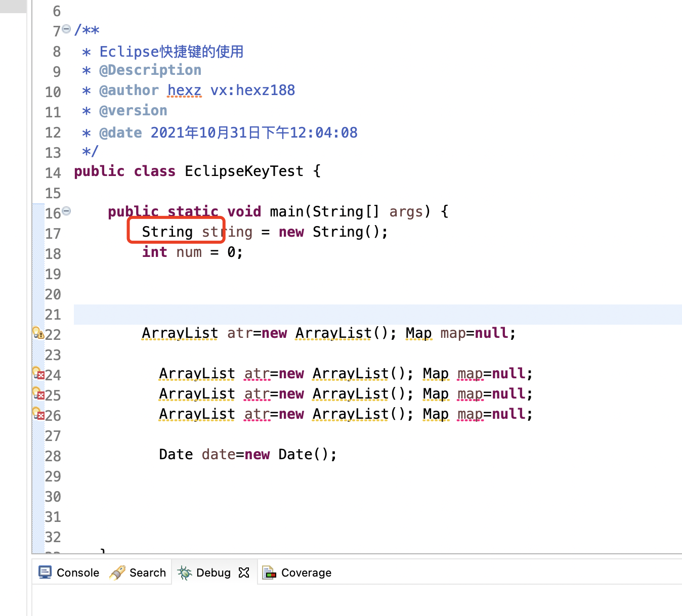The image size is (682, 616).
Task: Place cursor on EclipseKeyTest class name
Action: 244,171
